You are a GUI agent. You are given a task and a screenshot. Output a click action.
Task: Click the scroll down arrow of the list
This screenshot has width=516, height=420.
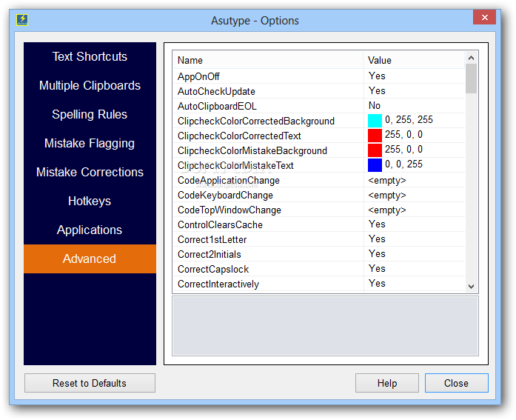tap(472, 287)
